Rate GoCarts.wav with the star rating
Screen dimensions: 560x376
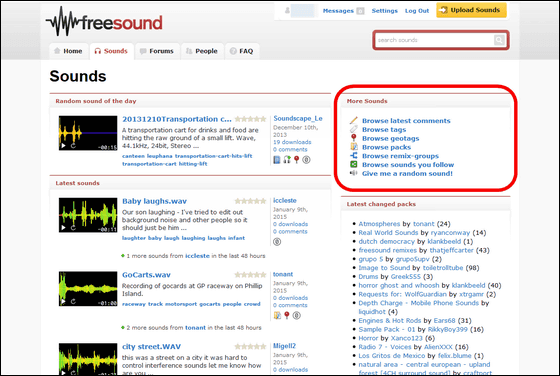click(x=250, y=275)
